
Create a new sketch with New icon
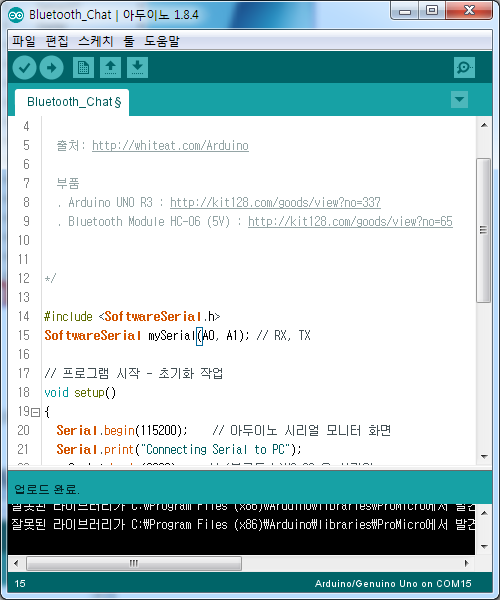pos(83,68)
